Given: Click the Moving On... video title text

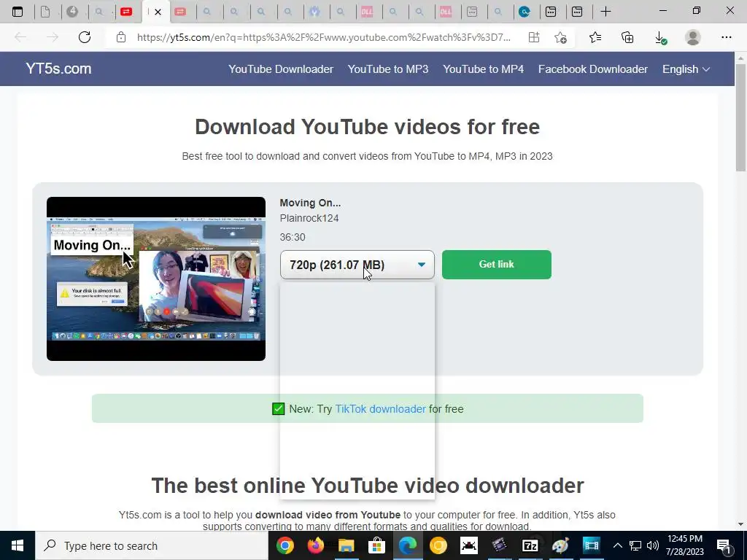Looking at the screenshot, I should [x=310, y=203].
